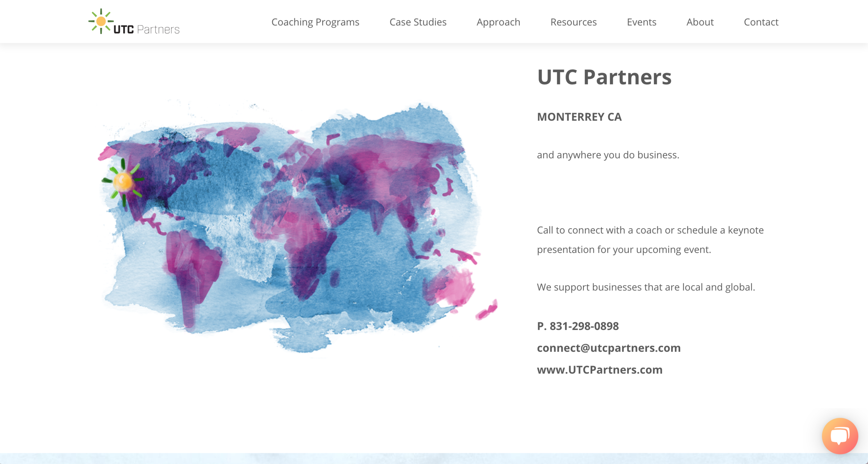
Task: Navigate to the Events page
Action: coord(641,22)
